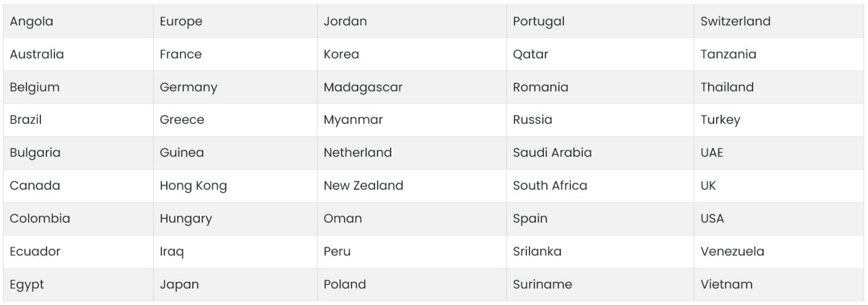
Task: Choose Canada from the table
Action: click(35, 185)
